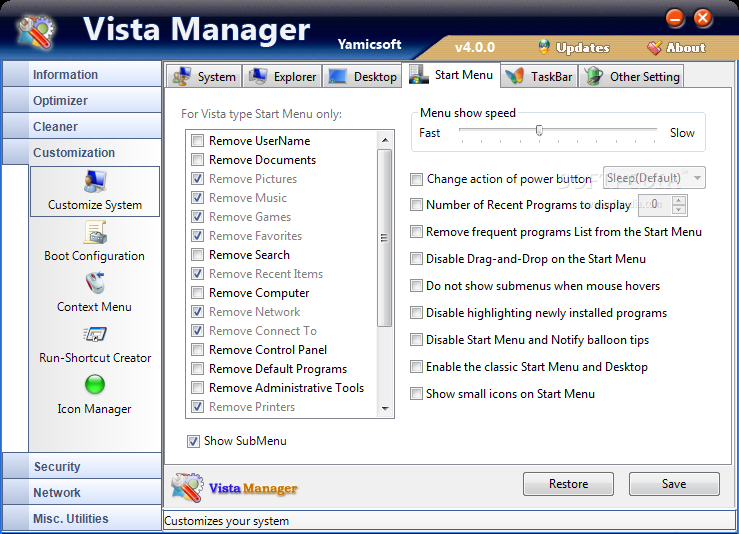Click the Other Setting tab icon
The image size is (739, 534).
pos(593,76)
